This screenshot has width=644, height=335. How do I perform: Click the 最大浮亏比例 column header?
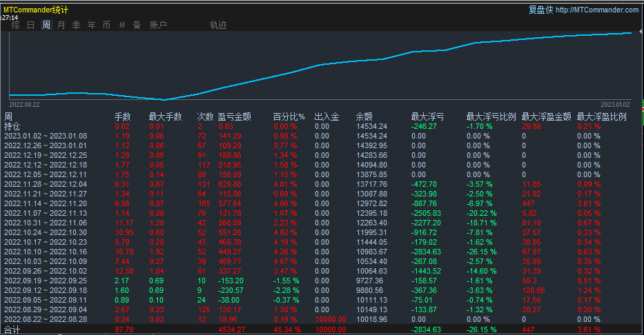pyautogui.click(x=491, y=117)
